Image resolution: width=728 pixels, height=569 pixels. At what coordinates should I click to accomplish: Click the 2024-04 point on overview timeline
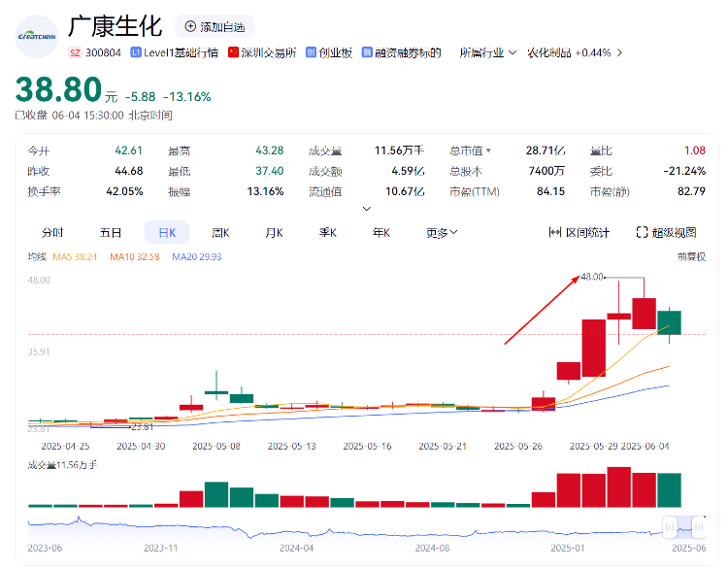(x=296, y=548)
